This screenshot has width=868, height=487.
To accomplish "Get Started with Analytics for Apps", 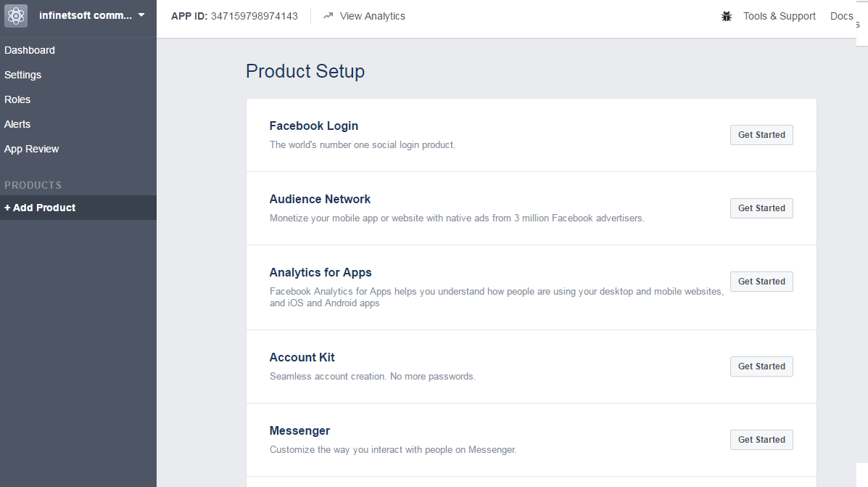I will click(x=761, y=282).
